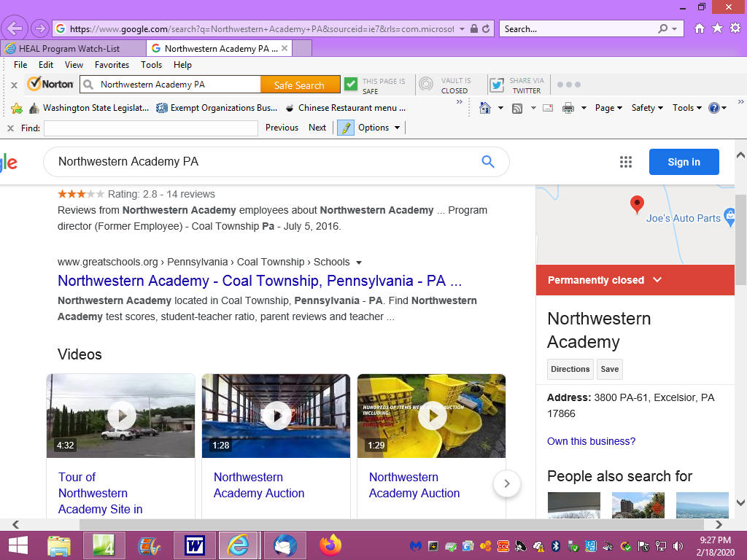Click the Find text input field
The image size is (747, 560).
pos(150,128)
